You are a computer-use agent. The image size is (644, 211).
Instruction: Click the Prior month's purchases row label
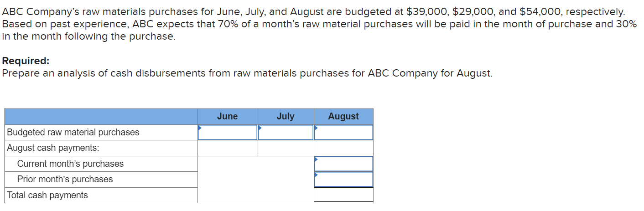[65, 179]
